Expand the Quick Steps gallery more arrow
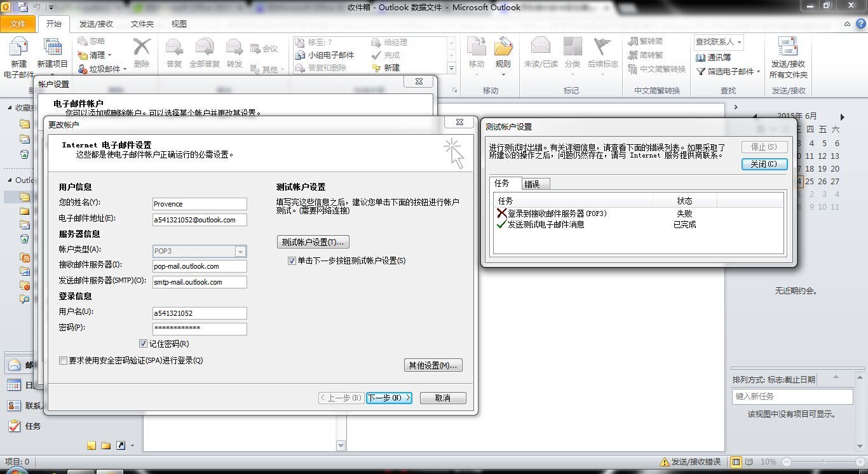Image resolution: width=868 pixels, height=474 pixels. pyautogui.click(x=452, y=68)
